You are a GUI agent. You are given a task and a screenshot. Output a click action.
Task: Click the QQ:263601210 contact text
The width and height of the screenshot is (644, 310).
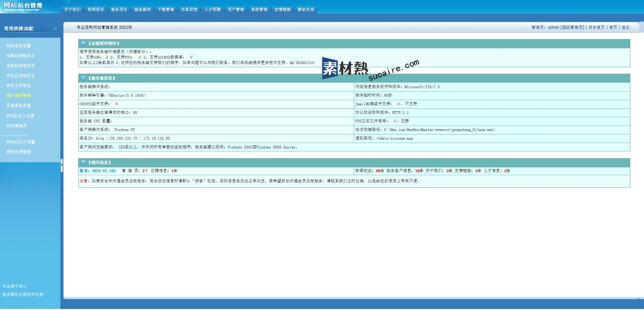pyautogui.click(x=302, y=63)
